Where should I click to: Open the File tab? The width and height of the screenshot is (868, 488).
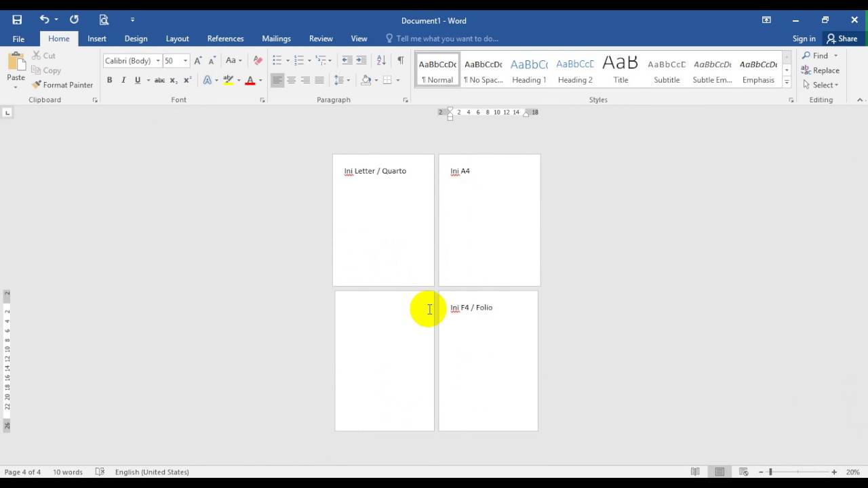click(x=18, y=39)
